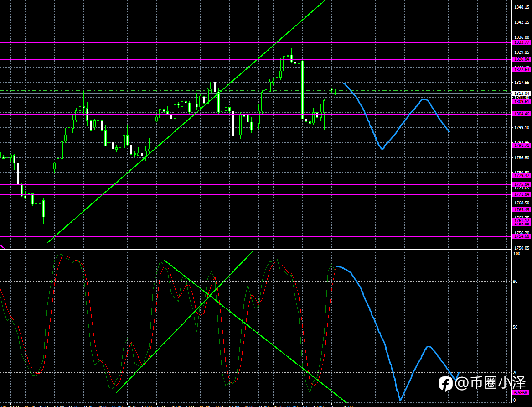Click the 1842.15 price axis value

point(522,22)
